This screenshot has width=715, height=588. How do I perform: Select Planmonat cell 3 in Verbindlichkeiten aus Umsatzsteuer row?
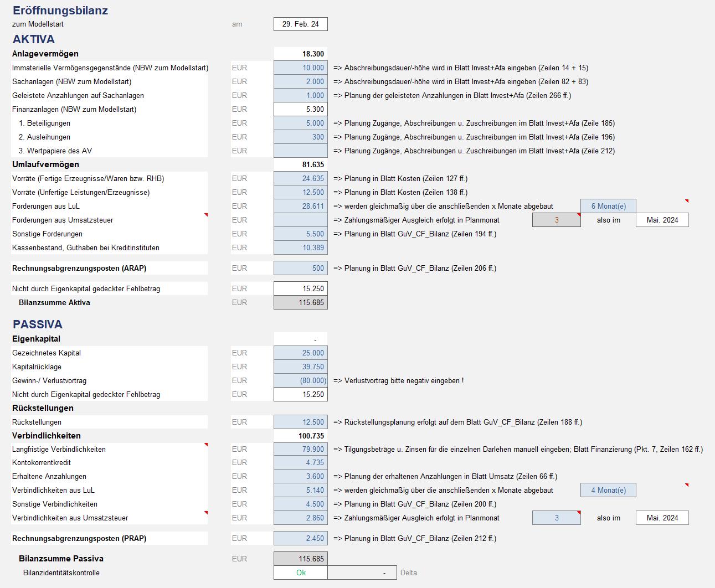pyautogui.click(x=557, y=518)
